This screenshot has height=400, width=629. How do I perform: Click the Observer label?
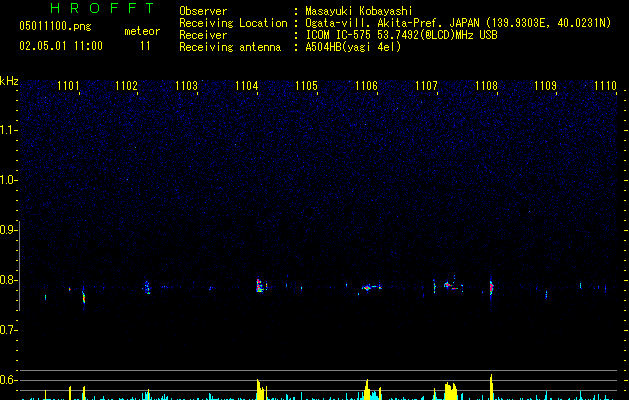203,11
